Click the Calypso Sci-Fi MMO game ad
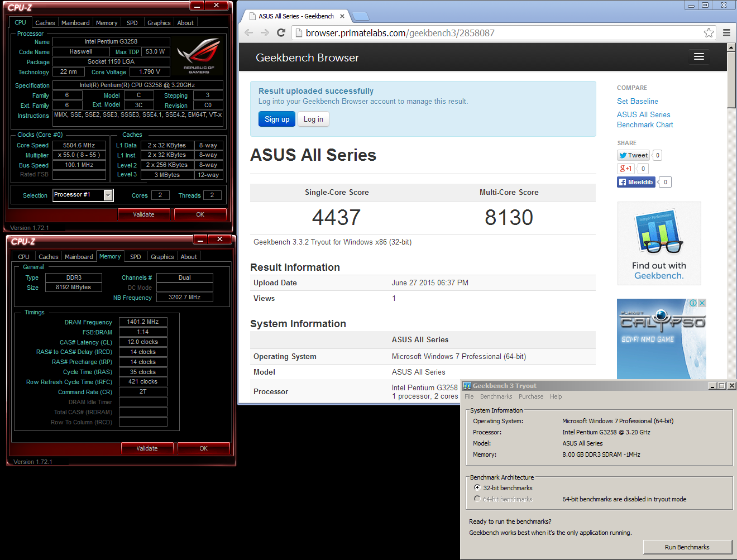 pos(662,339)
